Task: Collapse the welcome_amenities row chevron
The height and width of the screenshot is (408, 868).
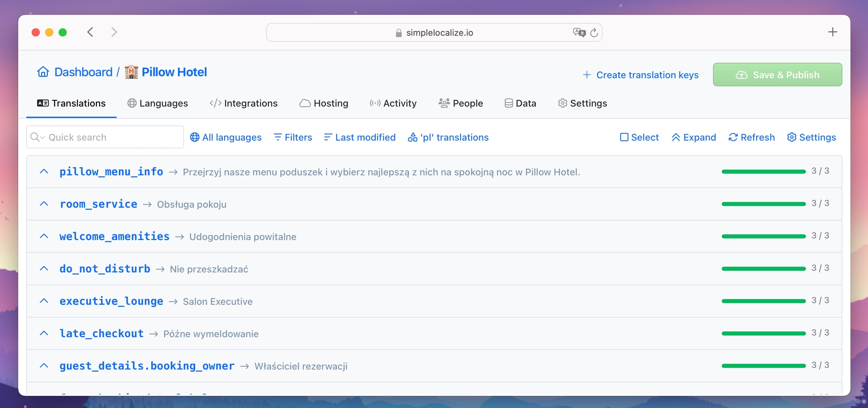Action: pos(44,236)
